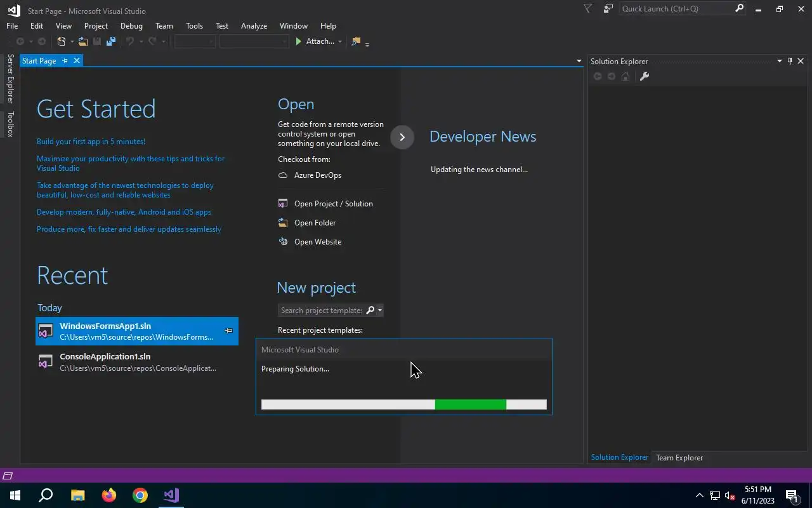The image size is (812, 508).
Task: Click the Quick Launch search field
Action: tap(676, 9)
